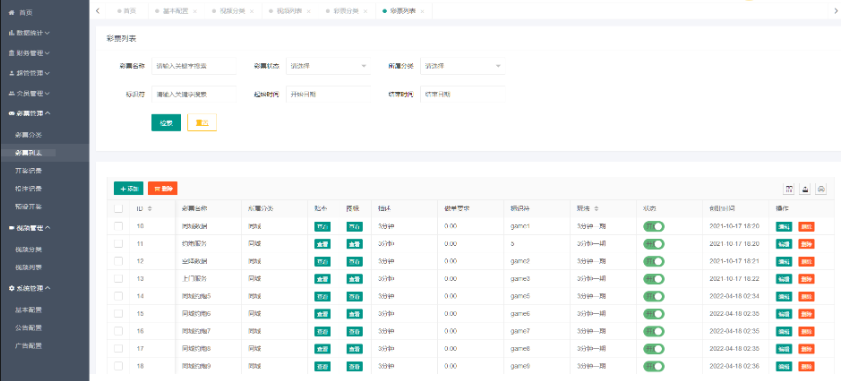Toggle the status switch for game6
841x381 pixels.
coord(654,314)
